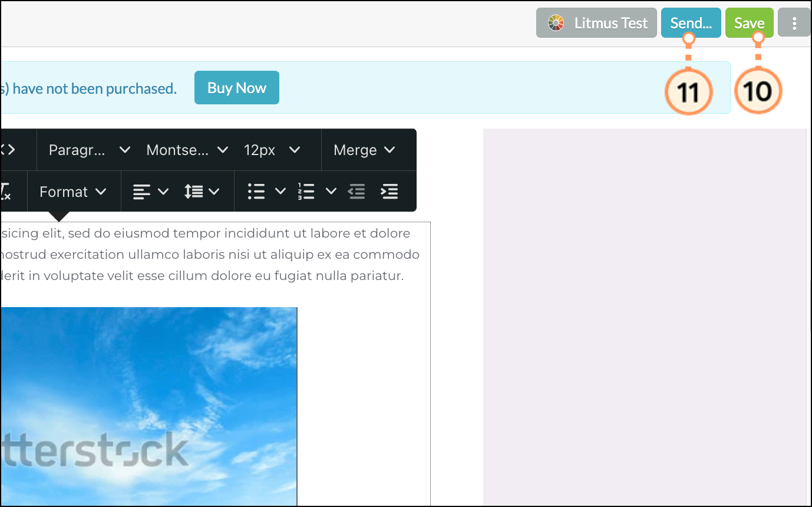This screenshot has height=507, width=812.
Task: Decrease indent of the paragraph
Action: click(357, 192)
